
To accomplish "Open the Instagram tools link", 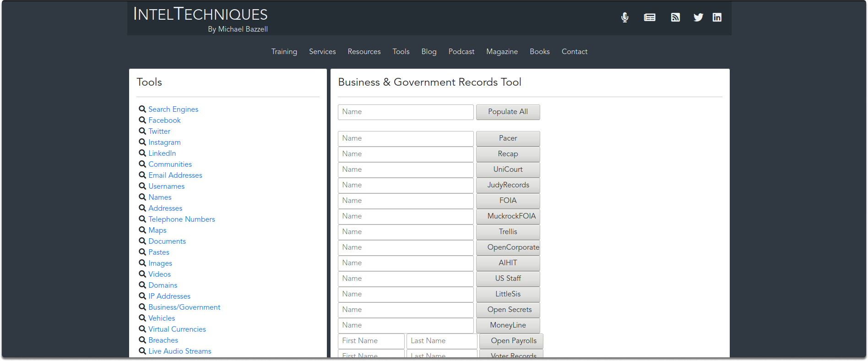I will 164,142.
